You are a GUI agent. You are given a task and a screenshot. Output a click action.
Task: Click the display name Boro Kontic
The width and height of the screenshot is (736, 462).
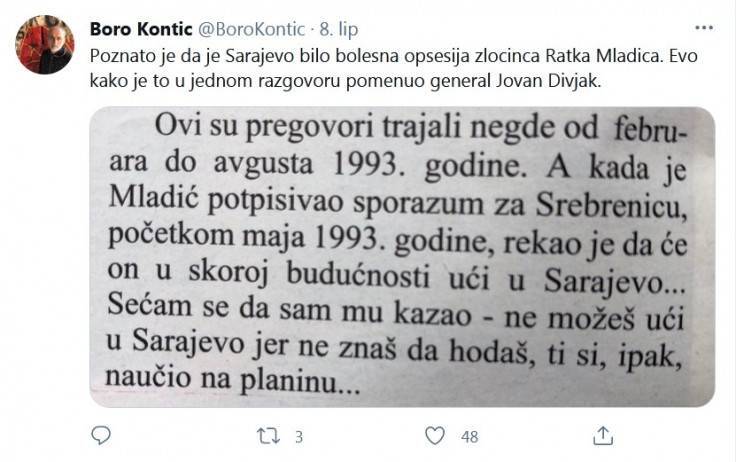[x=141, y=29]
